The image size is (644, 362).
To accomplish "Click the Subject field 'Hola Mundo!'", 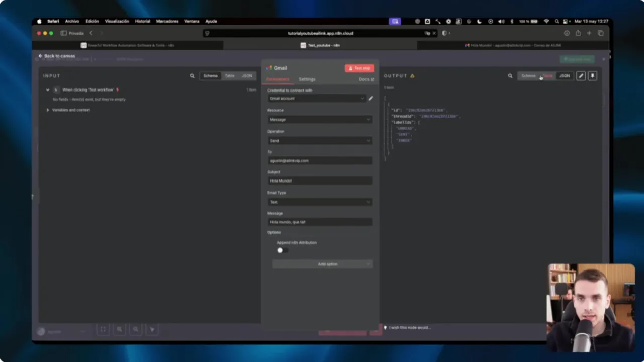I will (320, 181).
